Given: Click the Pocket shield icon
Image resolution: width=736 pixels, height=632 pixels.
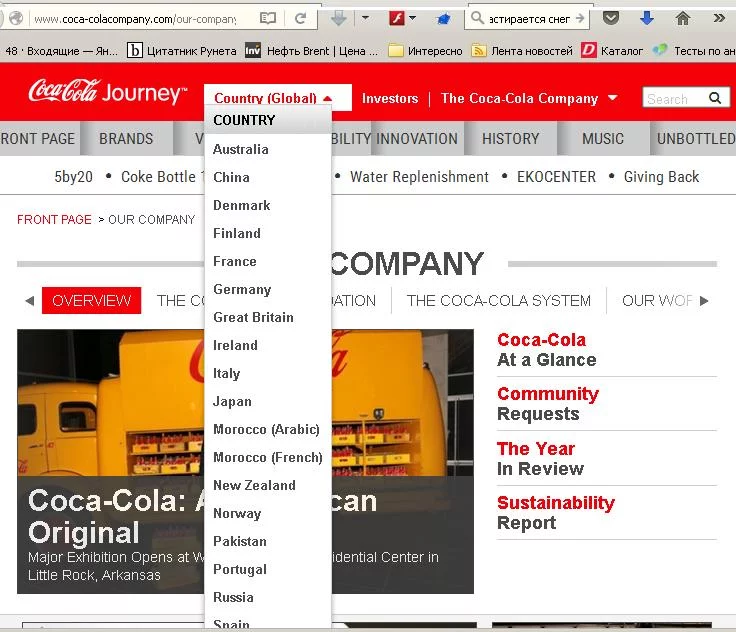Looking at the screenshot, I should [610, 18].
